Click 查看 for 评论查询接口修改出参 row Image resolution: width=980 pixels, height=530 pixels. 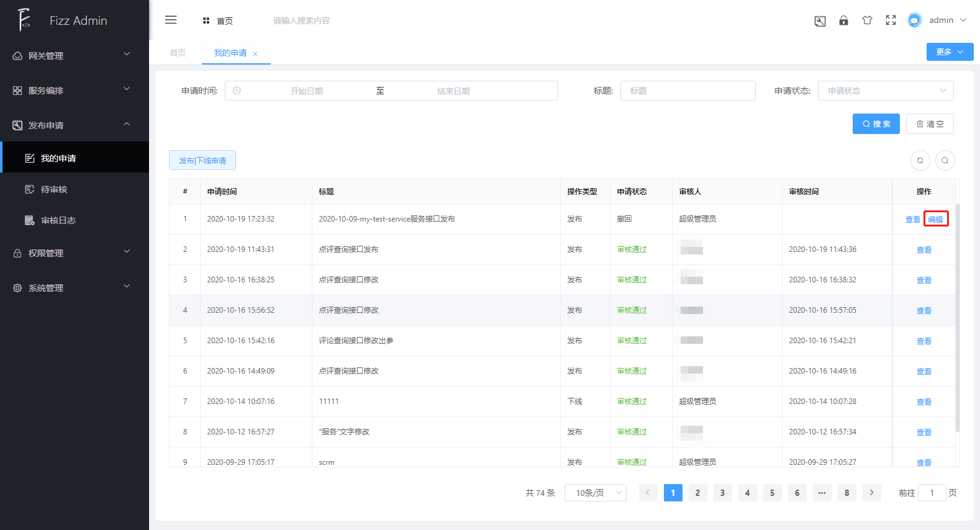[924, 341]
